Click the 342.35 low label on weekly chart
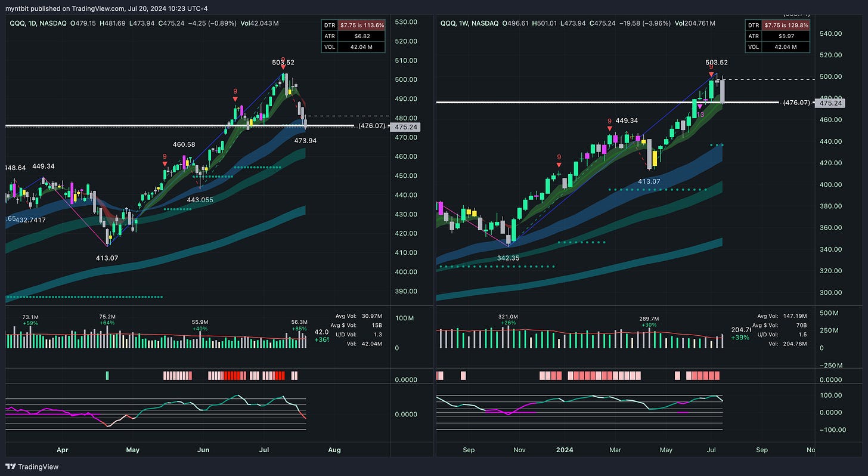Screen dimensions: 868x476 coord(509,258)
